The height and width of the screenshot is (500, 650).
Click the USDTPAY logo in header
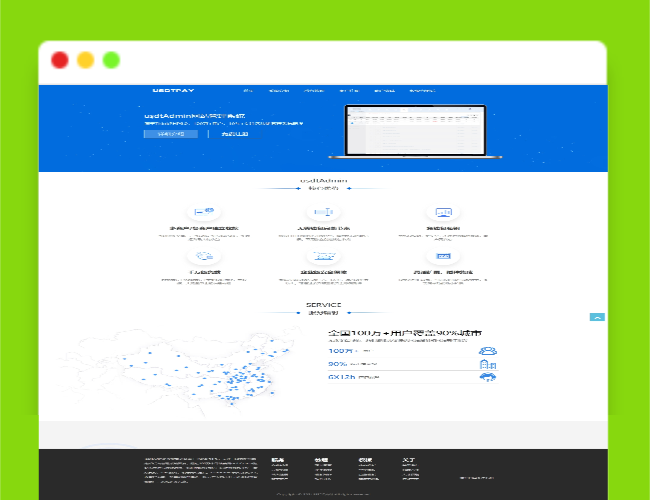(173, 90)
